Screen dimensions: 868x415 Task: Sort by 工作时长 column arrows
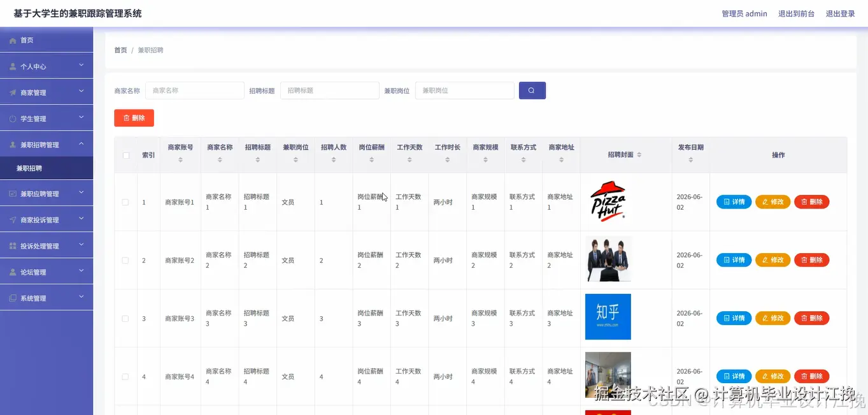[448, 160]
